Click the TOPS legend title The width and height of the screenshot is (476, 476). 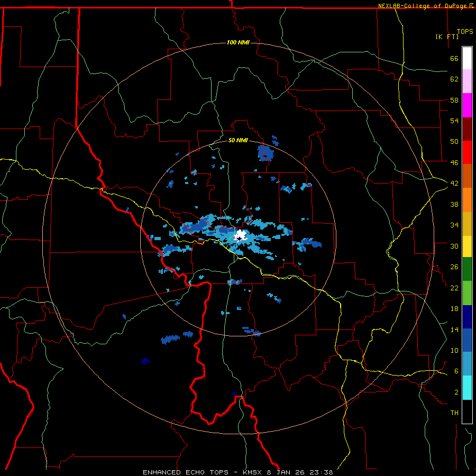[x=465, y=31]
